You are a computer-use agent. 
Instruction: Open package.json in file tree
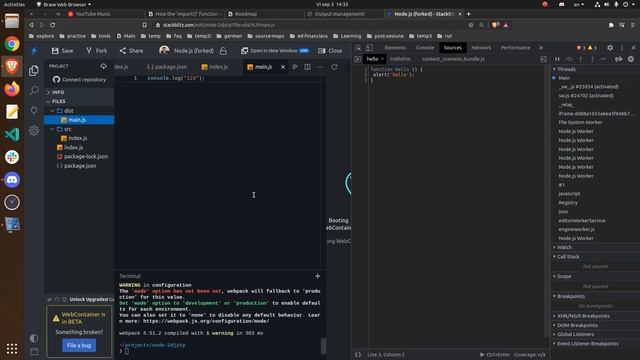76,166
